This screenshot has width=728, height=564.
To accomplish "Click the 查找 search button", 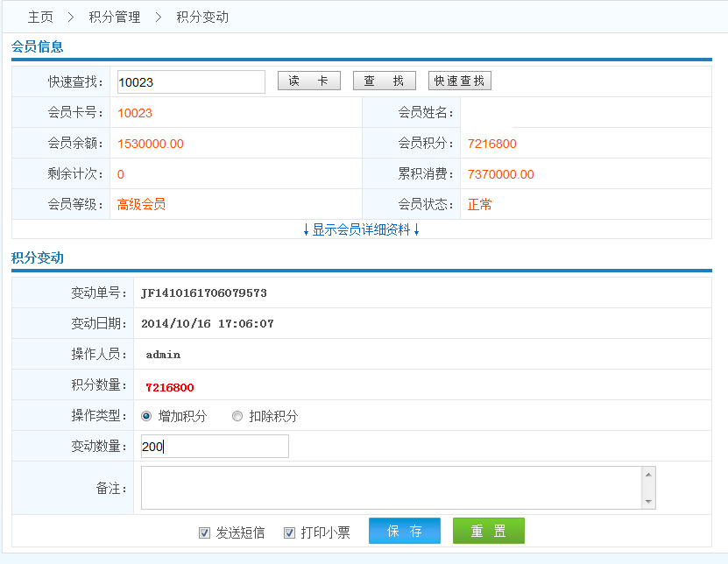I will tap(384, 81).
